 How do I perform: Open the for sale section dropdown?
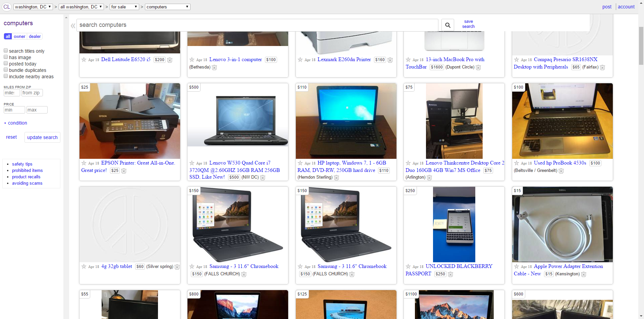pyautogui.click(x=124, y=7)
